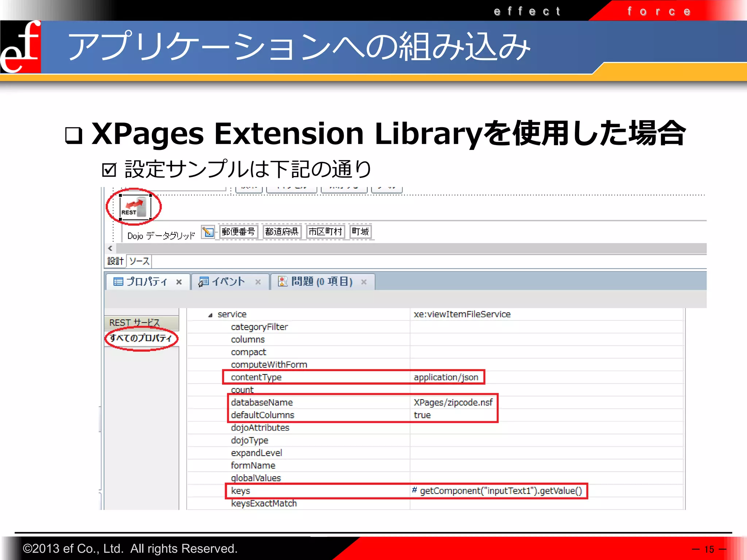747x560 pixels.
Task: Select the expandLevel property row
Action: (435, 453)
